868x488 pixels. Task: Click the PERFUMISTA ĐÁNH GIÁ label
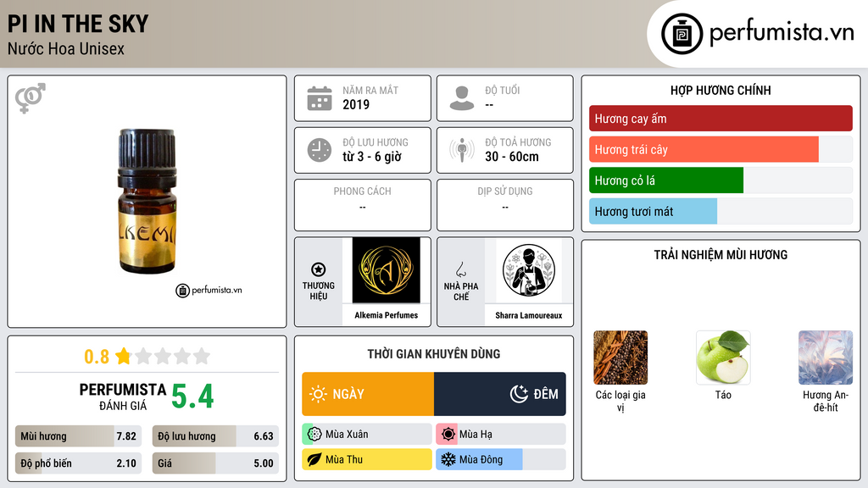pyautogui.click(x=123, y=396)
